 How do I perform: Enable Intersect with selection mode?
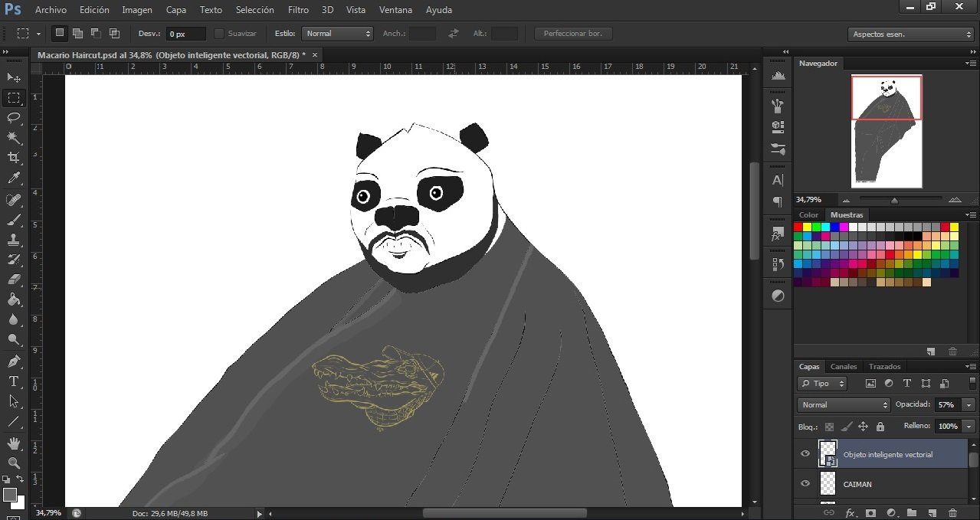tap(114, 33)
